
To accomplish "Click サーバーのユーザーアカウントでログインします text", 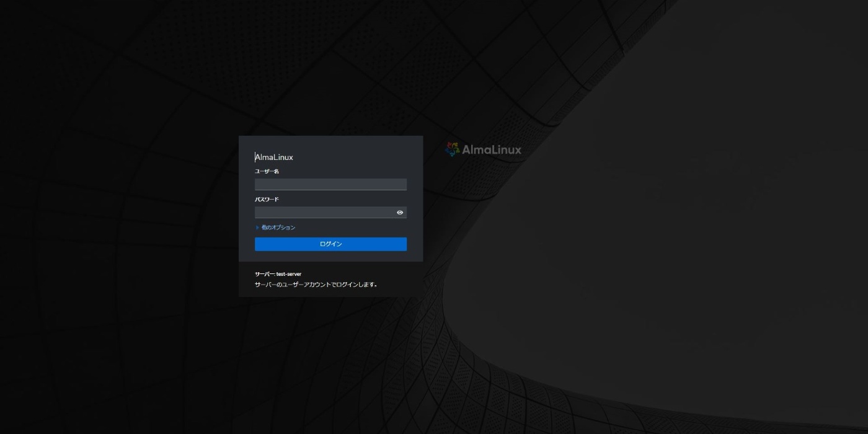I will click(x=316, y=285).
